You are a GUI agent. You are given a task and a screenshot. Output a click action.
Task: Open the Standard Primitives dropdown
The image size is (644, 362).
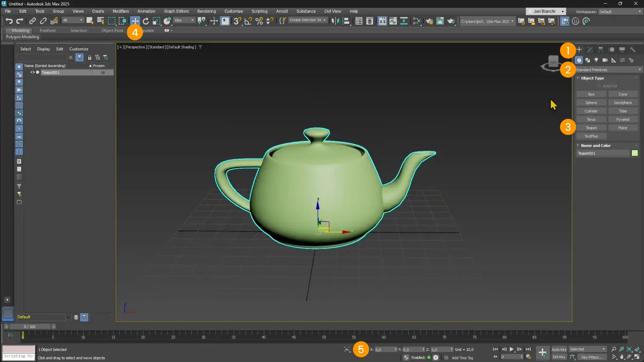[608, 69]
